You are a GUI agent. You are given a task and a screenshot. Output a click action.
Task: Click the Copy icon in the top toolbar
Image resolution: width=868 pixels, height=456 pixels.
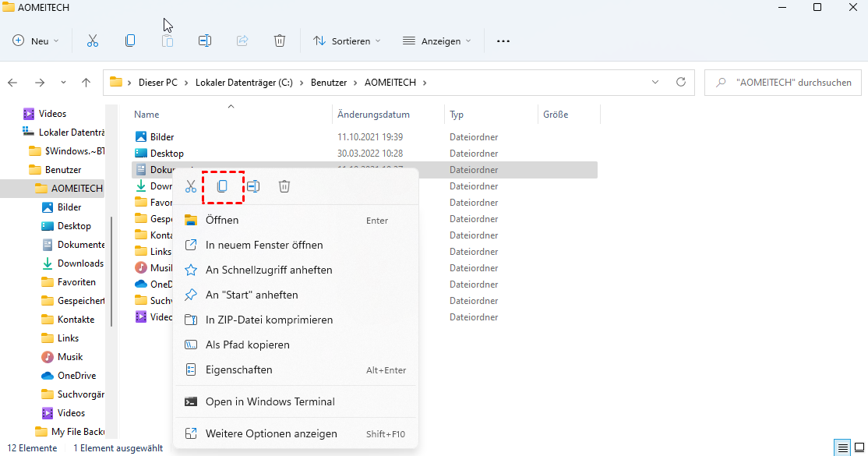pos(130,41)
